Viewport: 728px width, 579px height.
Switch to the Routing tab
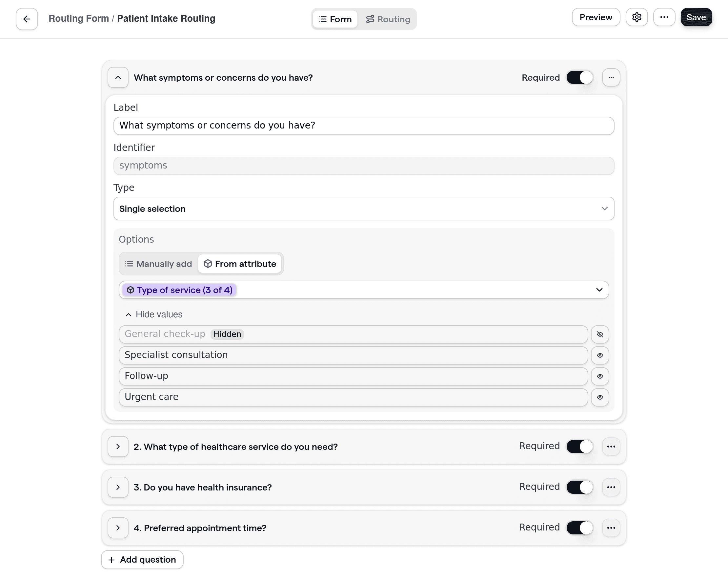[388, 19]
